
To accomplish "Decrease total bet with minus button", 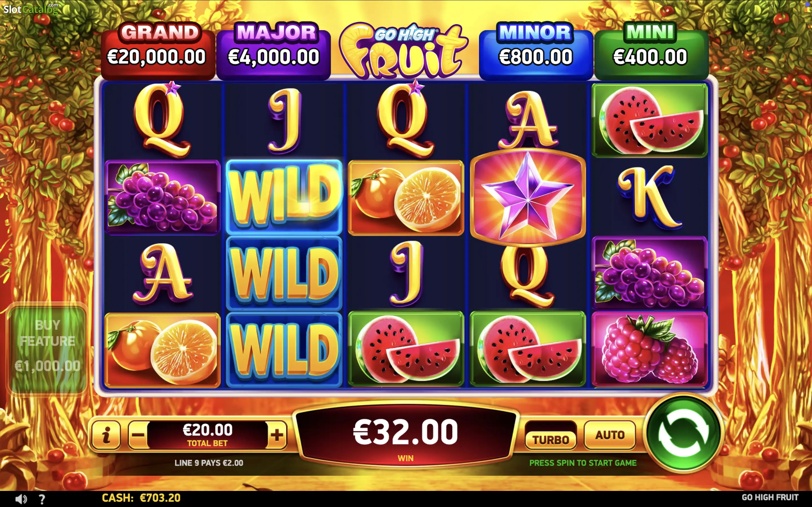I will click(138, 435).
